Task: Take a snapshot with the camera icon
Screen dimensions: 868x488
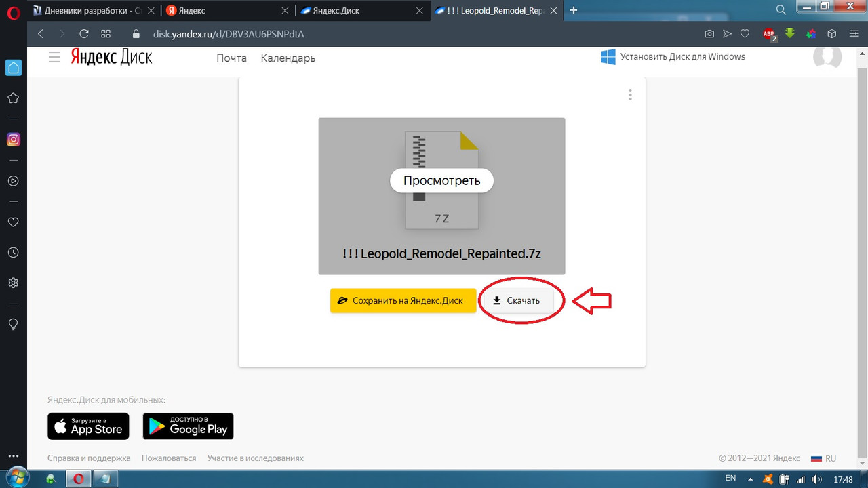Action: (x=709, y=33)
